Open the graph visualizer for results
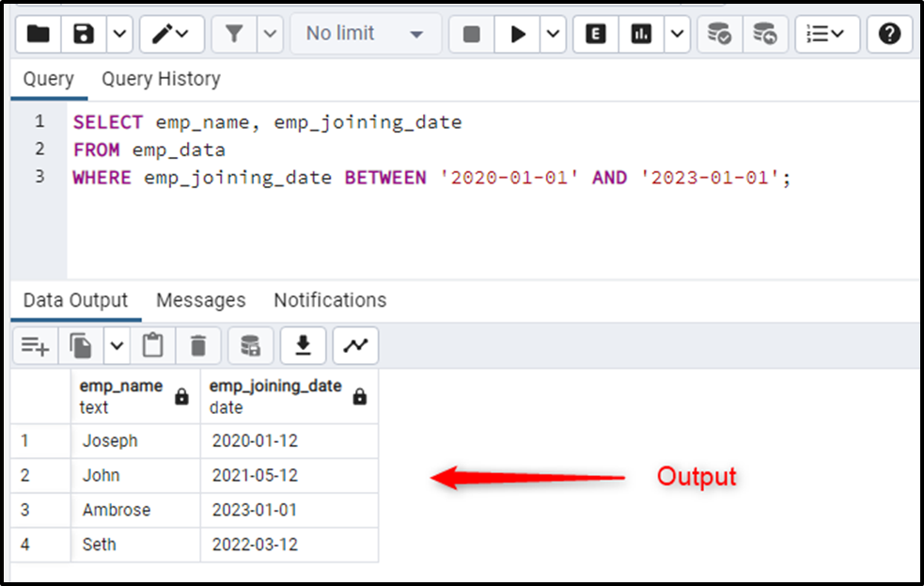This screenshot has width=924, height=586. point(355,345)
